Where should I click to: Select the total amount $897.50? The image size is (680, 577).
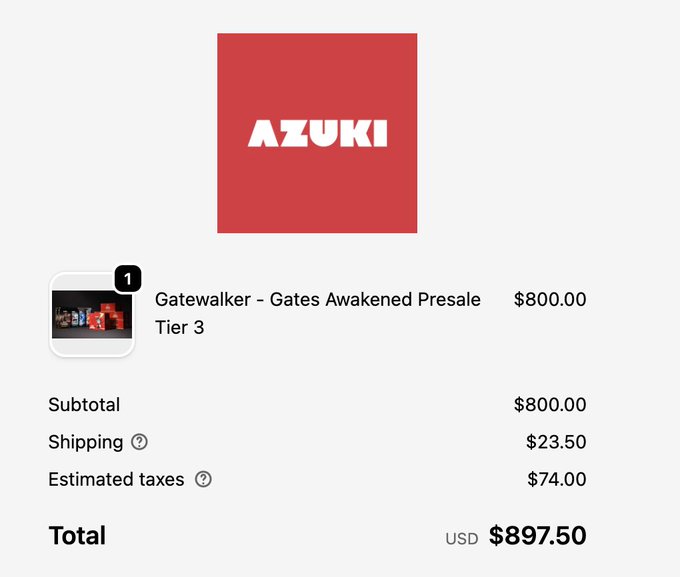[x=537, y=536]
